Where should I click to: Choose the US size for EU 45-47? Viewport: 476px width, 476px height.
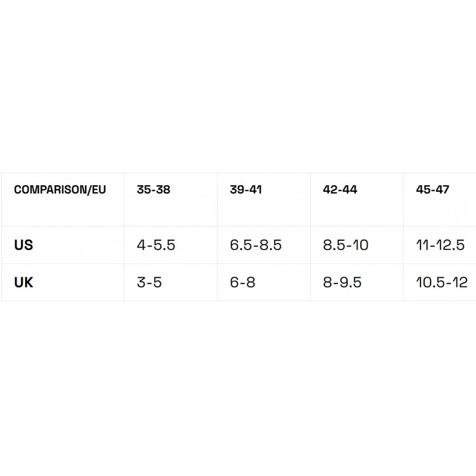point(440,245)
